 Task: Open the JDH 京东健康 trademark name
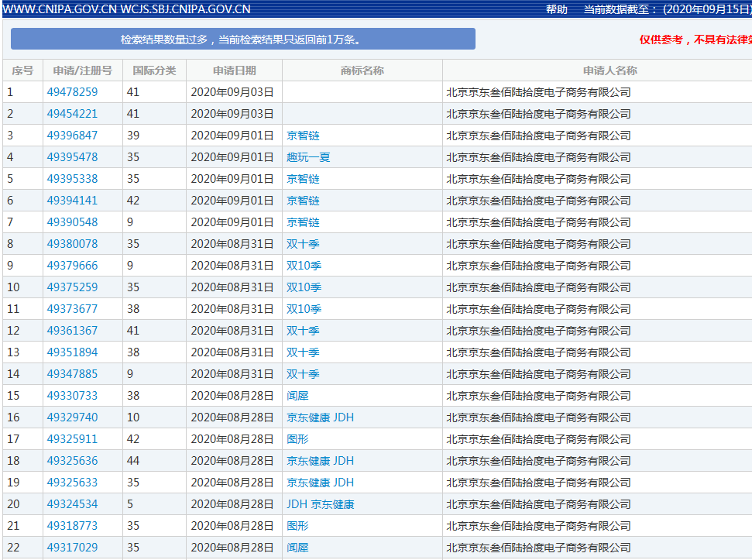click(x=321, y=504)
